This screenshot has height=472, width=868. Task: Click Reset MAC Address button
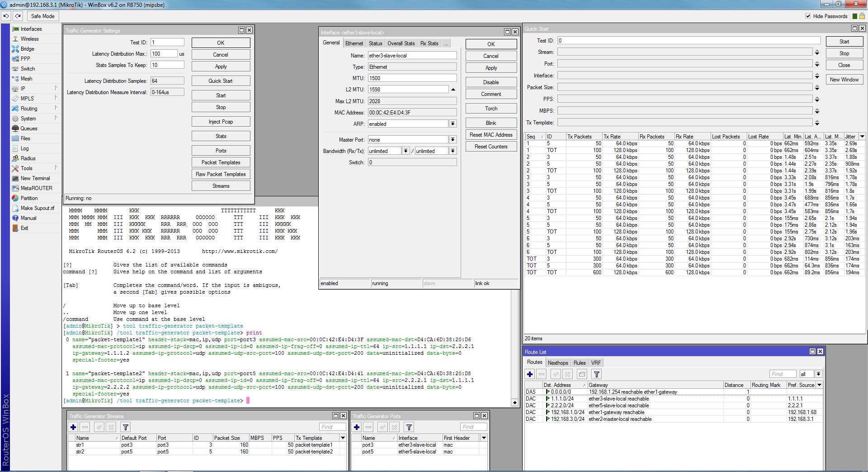point(491,135)
